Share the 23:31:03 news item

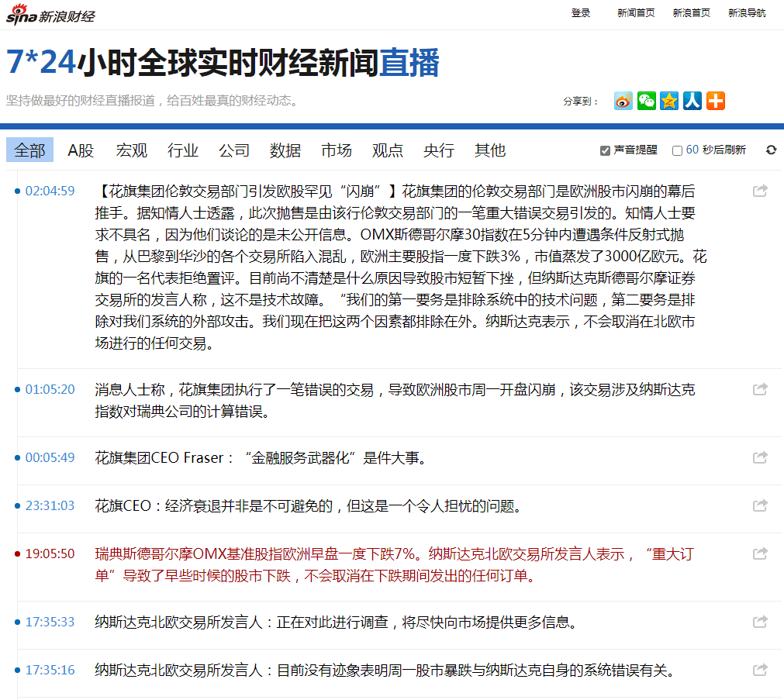pyautogui.click(x=760, y=505)
